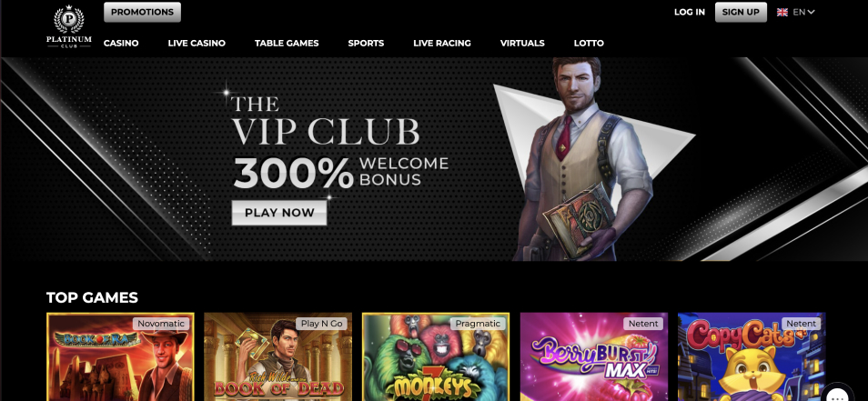Open the Virtuals menu item
The width and height of the screenshot is (868, 401).
coord(522,43)
